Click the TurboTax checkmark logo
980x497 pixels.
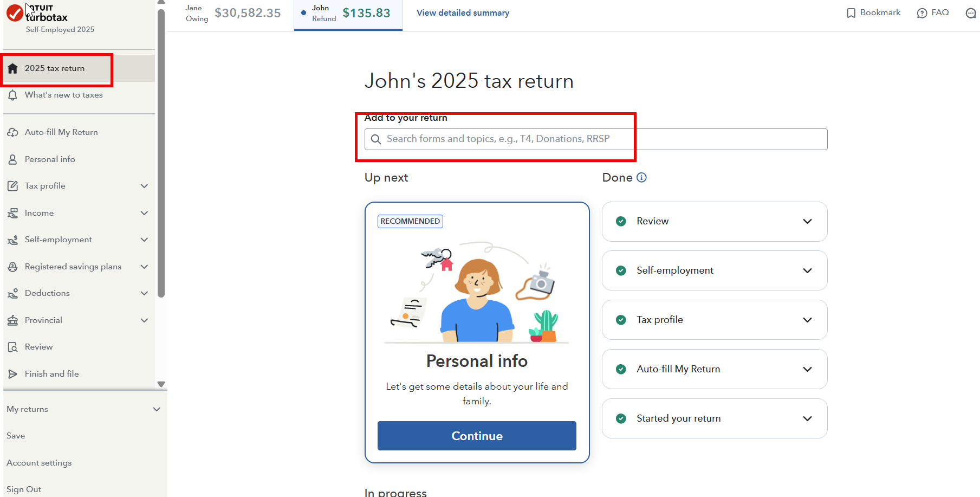coord(15,13)
